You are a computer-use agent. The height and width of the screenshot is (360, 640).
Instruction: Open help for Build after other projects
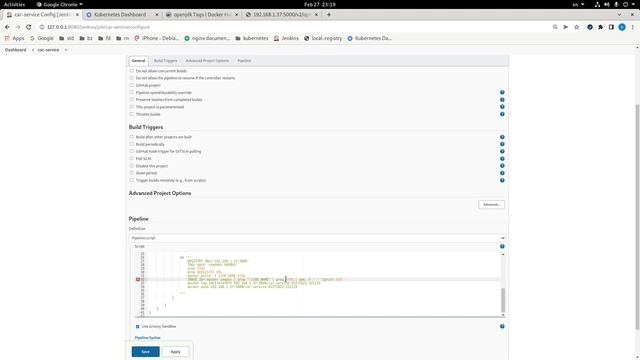point(502,137)
